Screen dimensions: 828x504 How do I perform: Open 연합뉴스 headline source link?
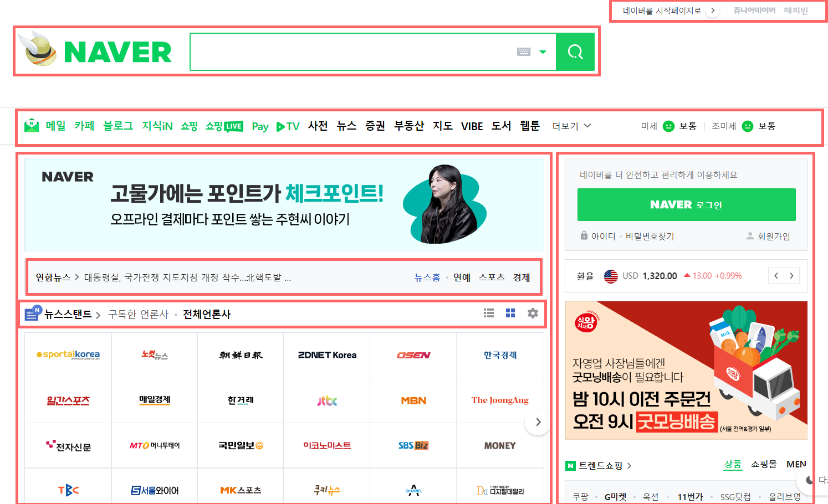pos(53,277)
